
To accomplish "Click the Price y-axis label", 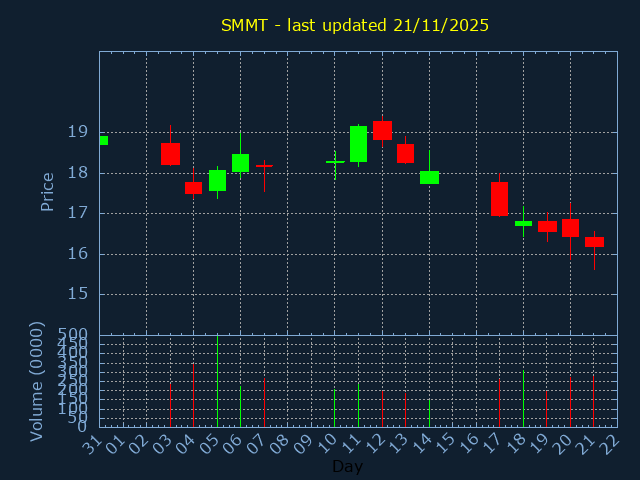I will (47, 191).
